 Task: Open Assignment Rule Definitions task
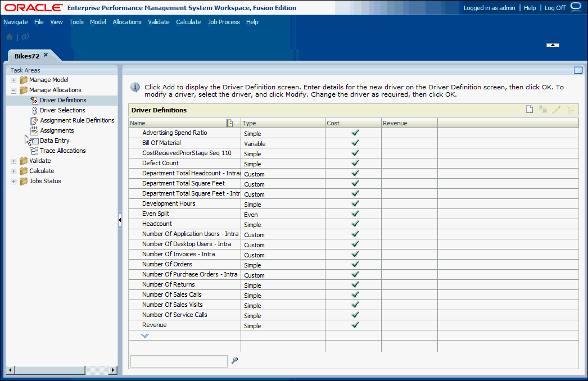click(77, 120)
